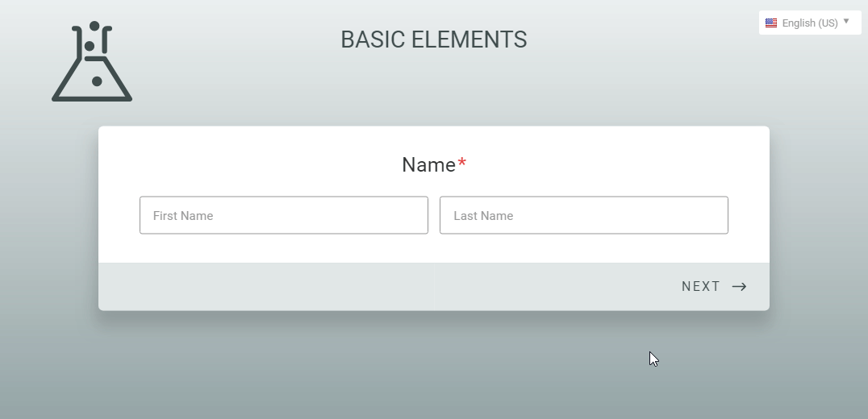Screen dimensions: 868x419
Task: Click the BASIC ELEMENTS heading
Action: click(x=434, y=39)
